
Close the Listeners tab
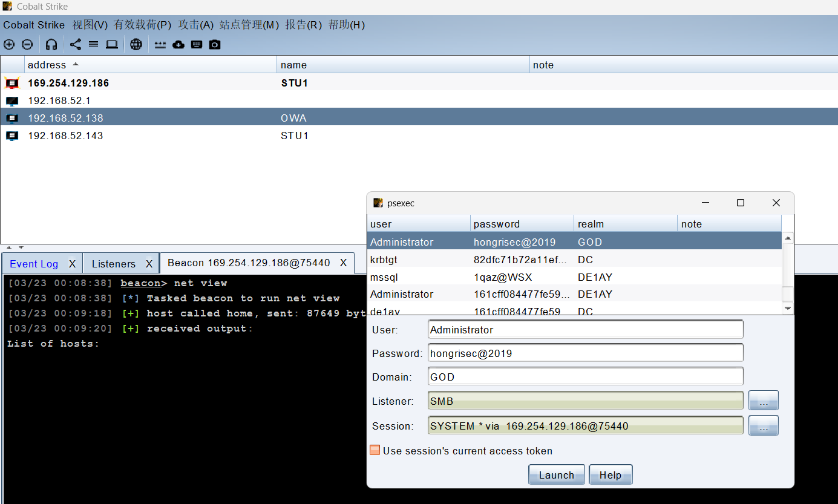point(149,264)
